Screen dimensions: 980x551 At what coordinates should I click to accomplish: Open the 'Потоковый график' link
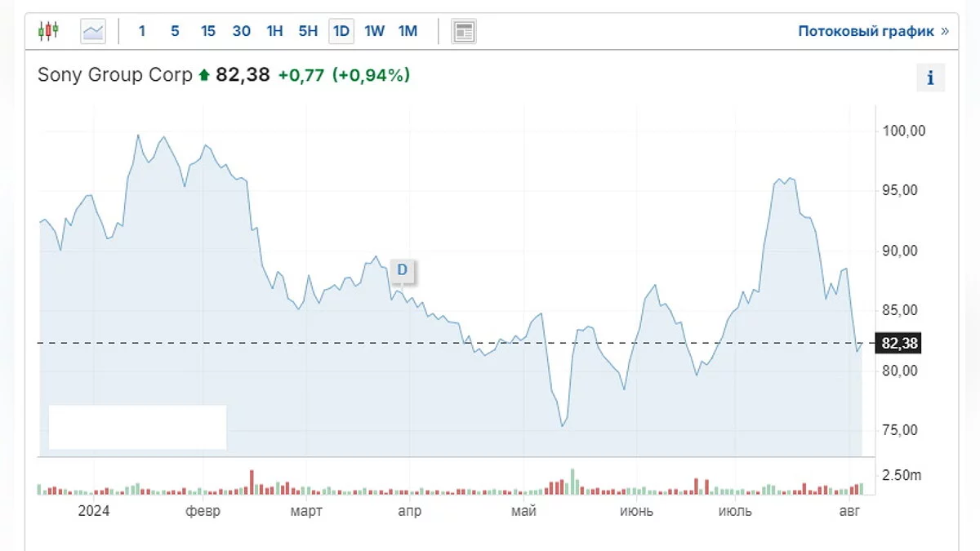click(x=866, y=32)
